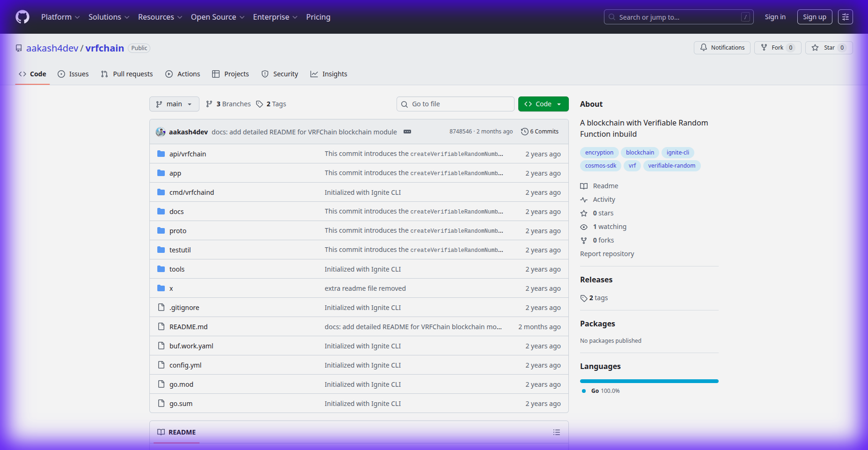Open the README outline list icon
Image resolution: width=868 pixels, height=450 pixels.
click(556, 432)
